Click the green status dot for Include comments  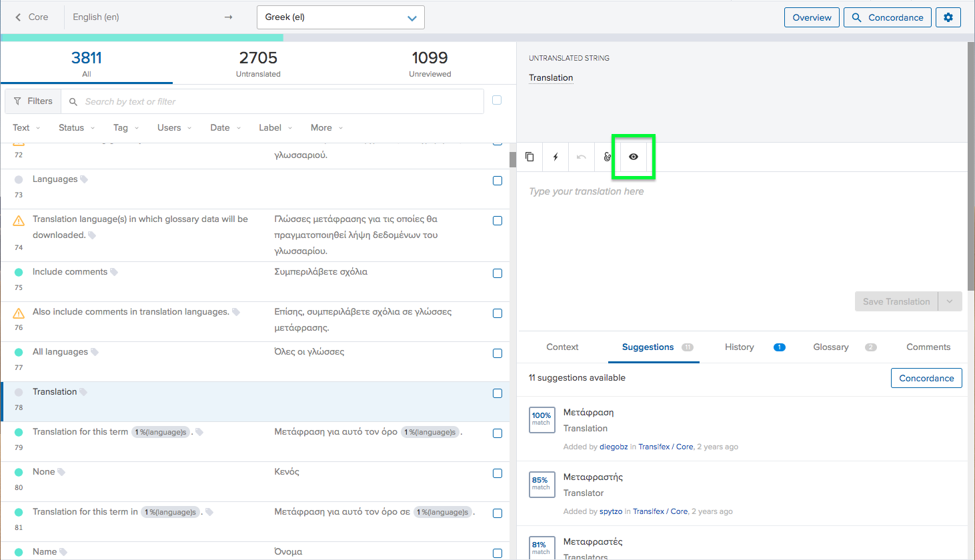pos(19,272)
